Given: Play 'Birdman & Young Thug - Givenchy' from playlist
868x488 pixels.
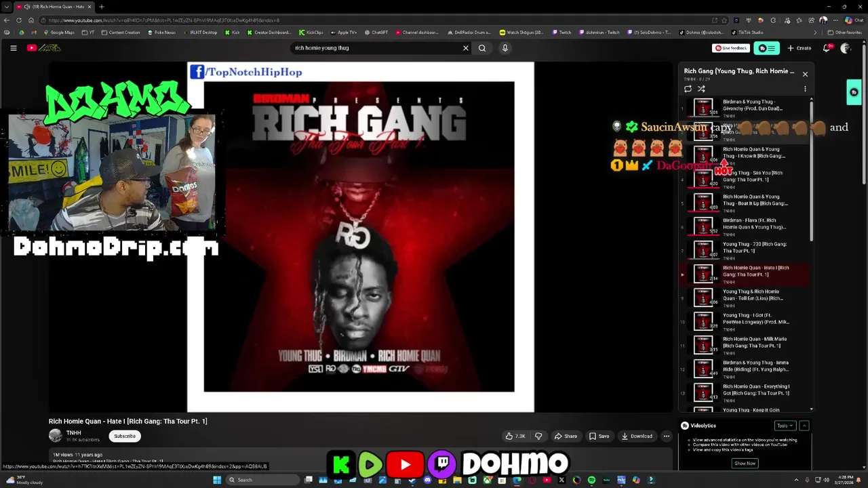Looking at the screenshot, I should coord(745,108).
